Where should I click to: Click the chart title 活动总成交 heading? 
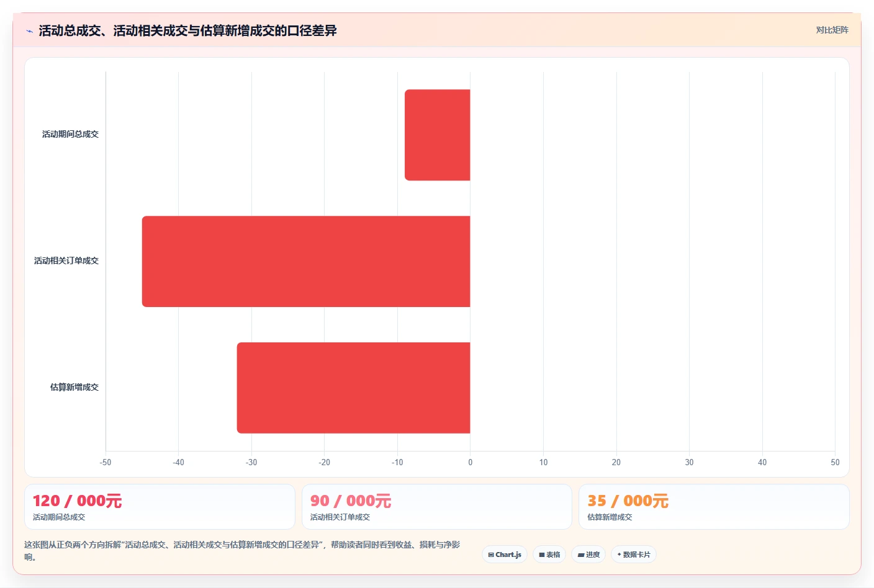click(x=187, y=30)
